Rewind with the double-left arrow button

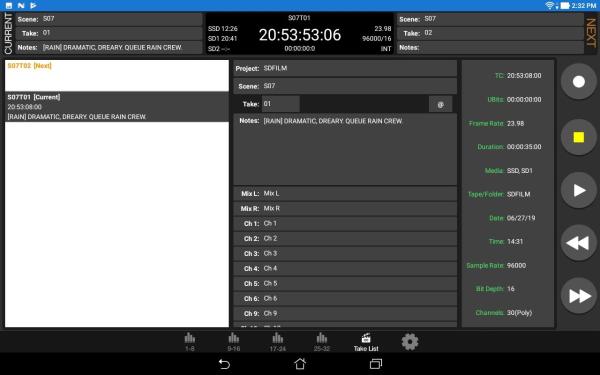(579, 243)
